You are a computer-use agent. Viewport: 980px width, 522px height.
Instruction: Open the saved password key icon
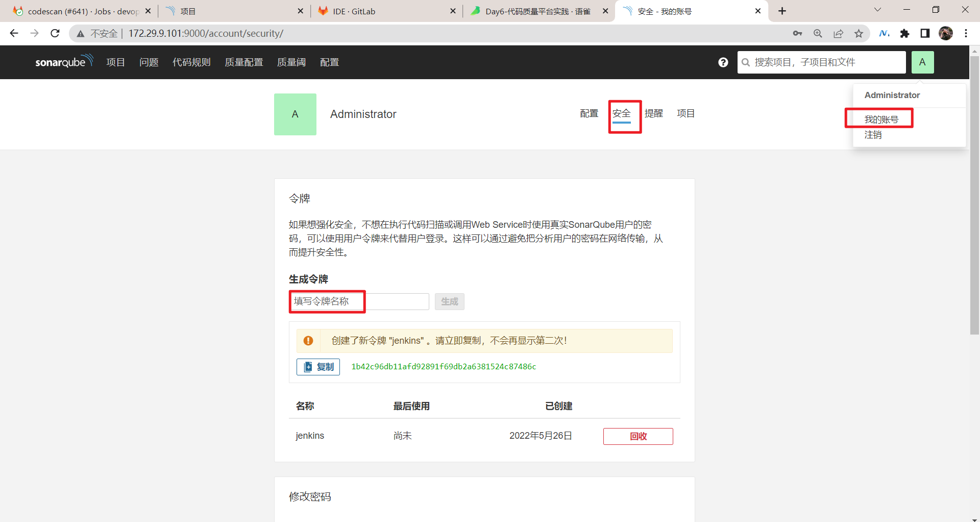[x=797, y=33]
